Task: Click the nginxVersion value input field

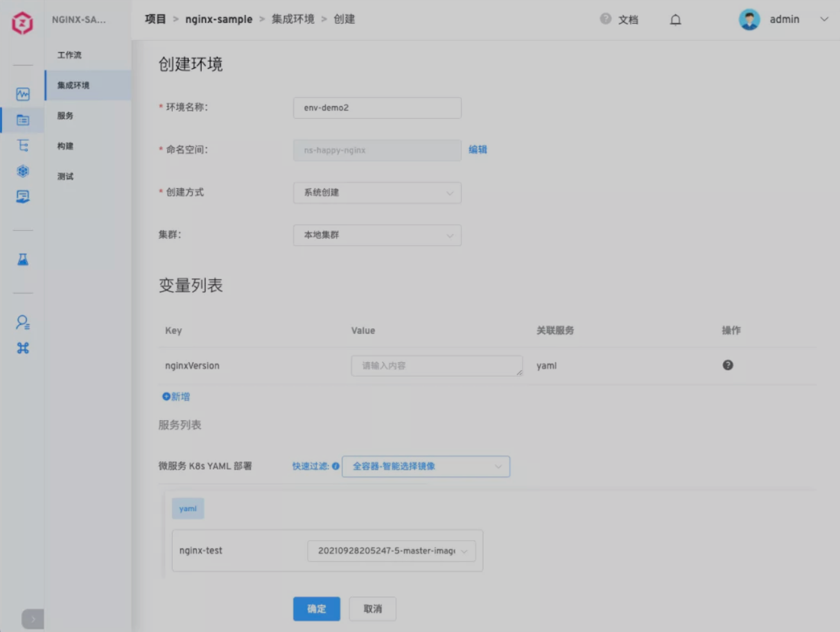Action: [437, 365]
